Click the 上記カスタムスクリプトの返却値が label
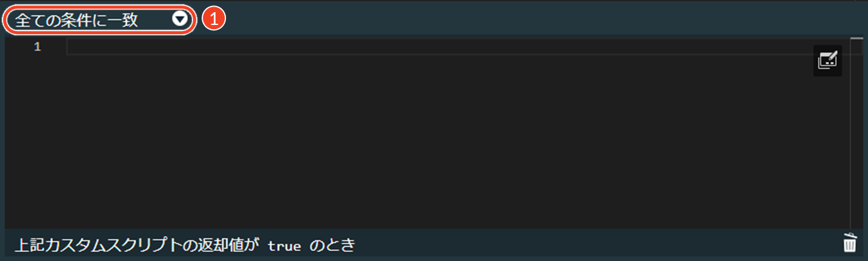Image resolution: width=868 pixels, height=261 pixels. click(x=137, y=245)
